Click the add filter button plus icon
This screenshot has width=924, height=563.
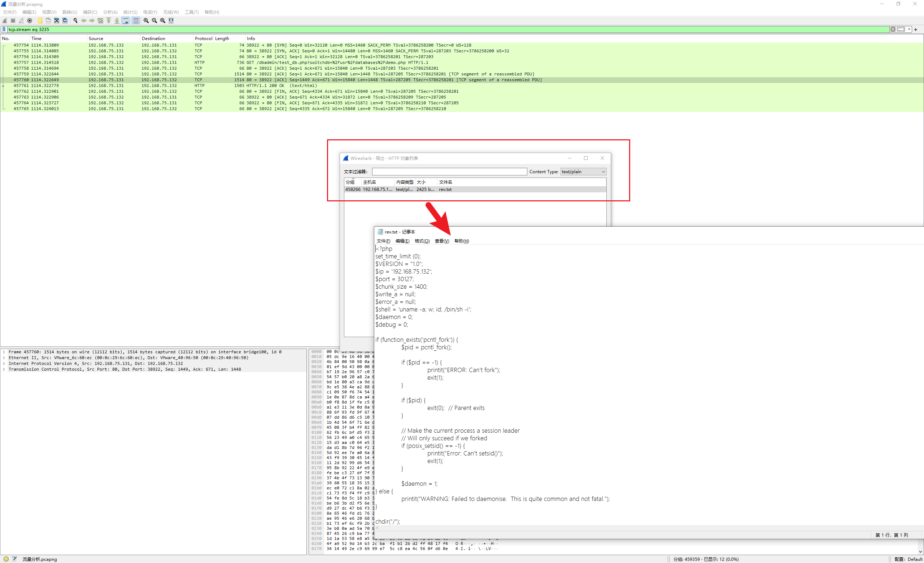pyautogui.click(x=916, y=29)
